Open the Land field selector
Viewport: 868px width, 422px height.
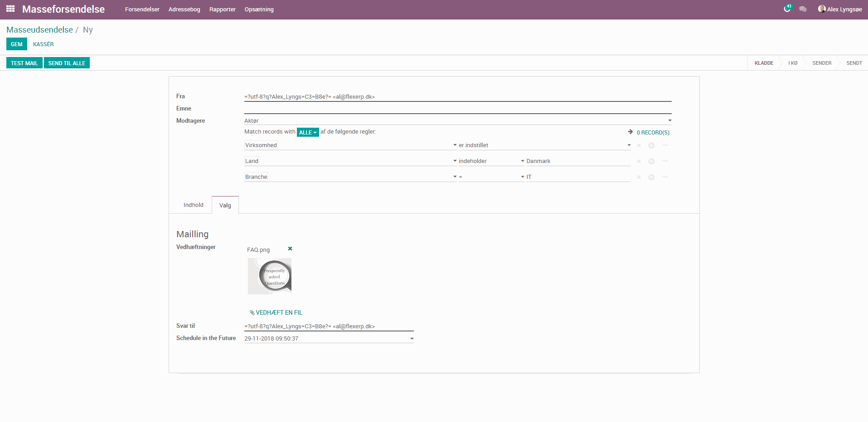click(351, 161)
